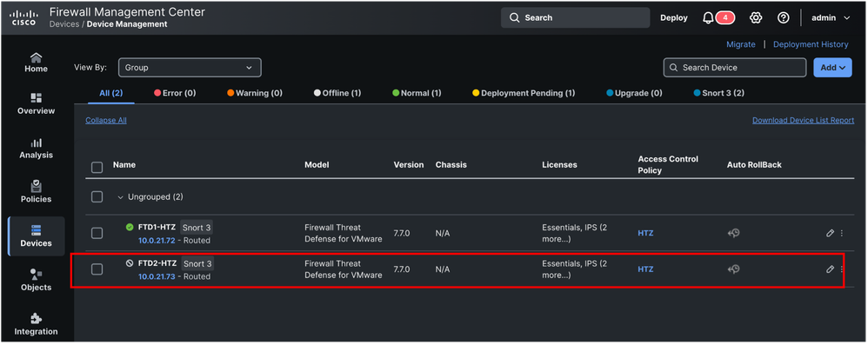Open the Deployment History link
Viewport: 868px width, 345px height.
click(811, 44)
